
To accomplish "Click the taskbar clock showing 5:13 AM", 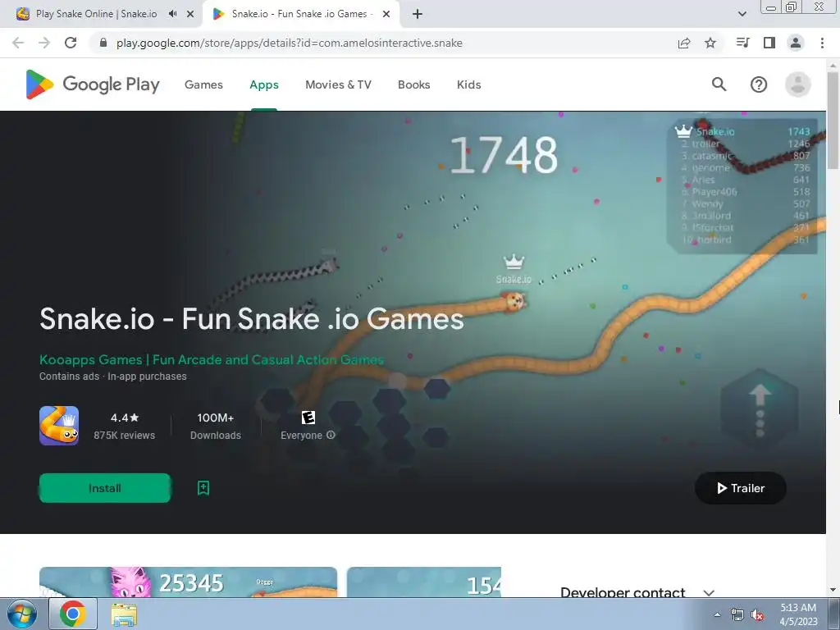I will [798, 614].
